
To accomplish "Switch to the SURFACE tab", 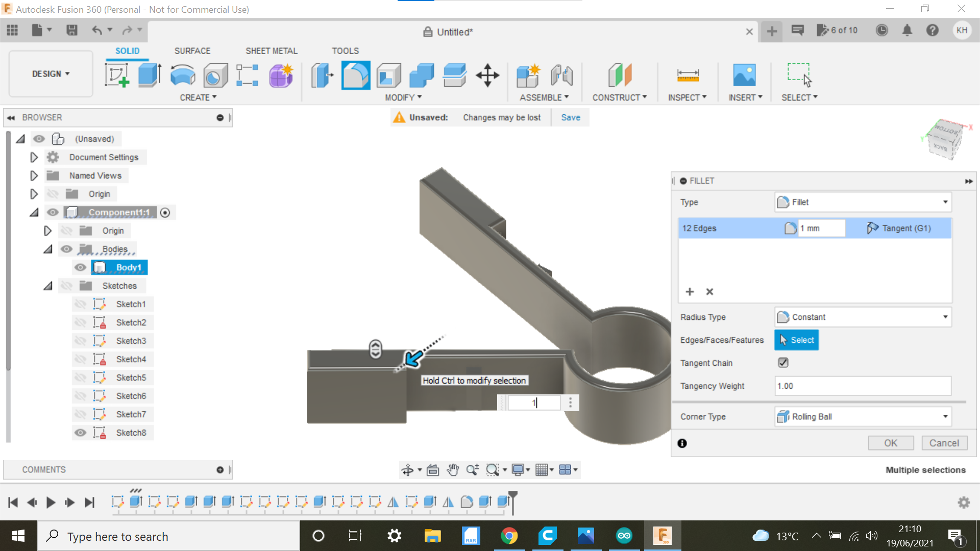I will tap(192, 51).
